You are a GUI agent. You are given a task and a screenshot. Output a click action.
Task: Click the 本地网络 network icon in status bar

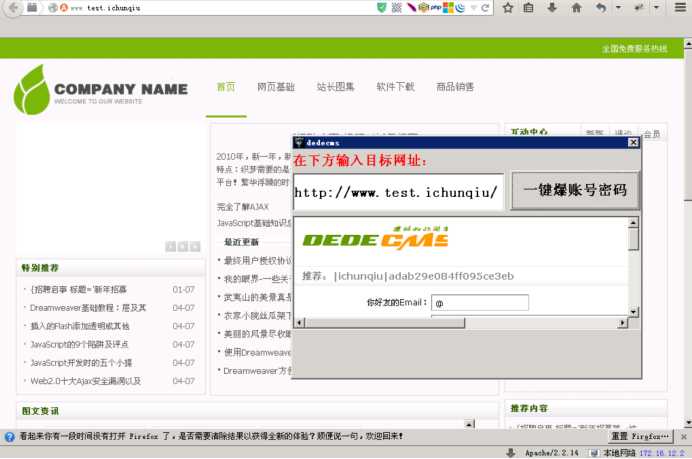click(x=594, y=452)
